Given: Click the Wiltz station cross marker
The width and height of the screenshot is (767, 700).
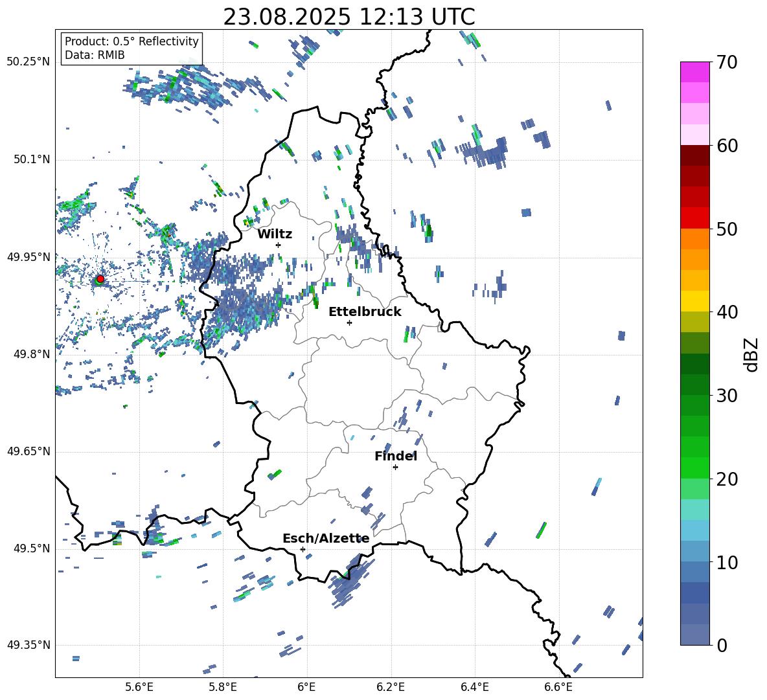Looking at the screenshot, I should coord(279,245).
